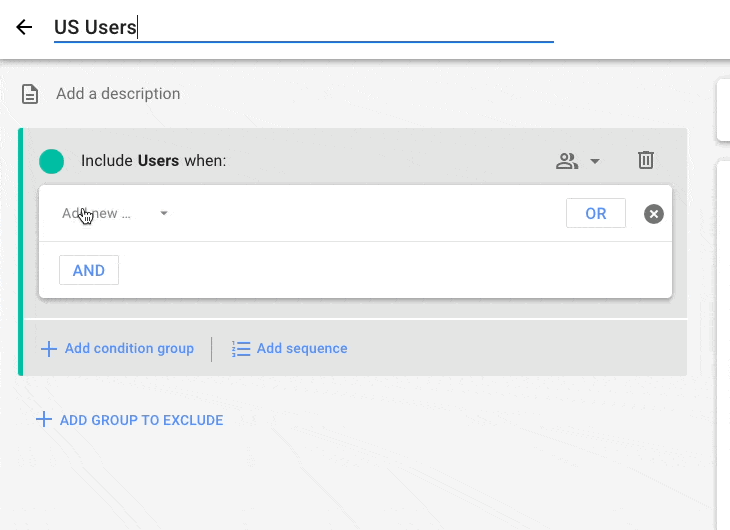Click the 'Add condition group' link
The image size is (730, 530).
tap(129, 349)
